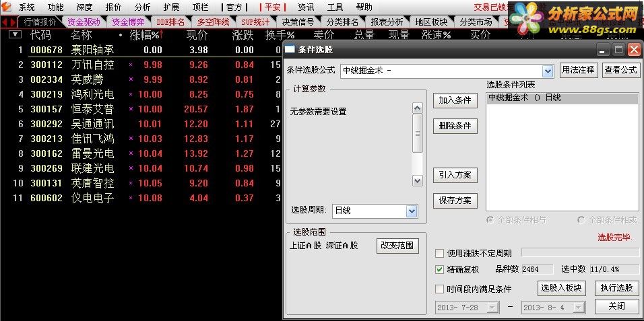
Task: Sort by the 涨幅% column header
Action: [146, 35]
